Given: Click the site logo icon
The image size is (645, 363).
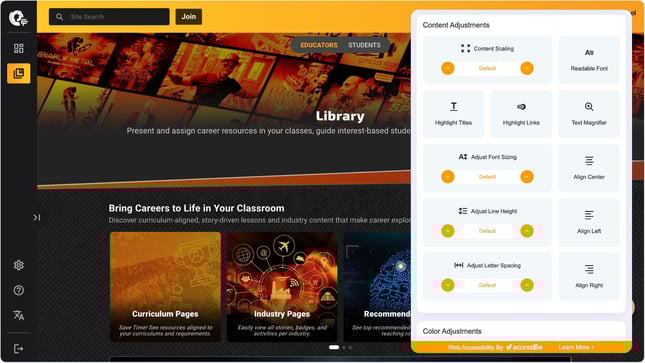Looking at the screenshot, I should coord(18,18).
